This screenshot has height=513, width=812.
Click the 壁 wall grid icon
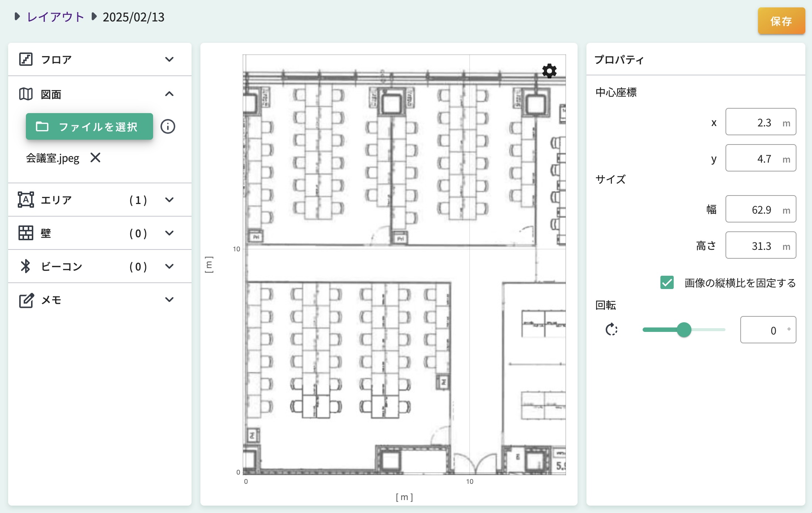point(26,233)
